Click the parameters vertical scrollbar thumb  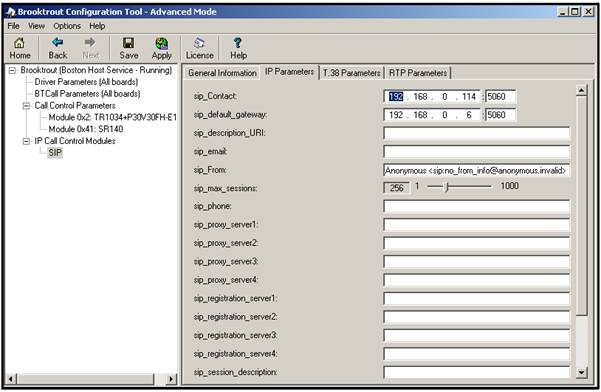(x=581, y=206)
